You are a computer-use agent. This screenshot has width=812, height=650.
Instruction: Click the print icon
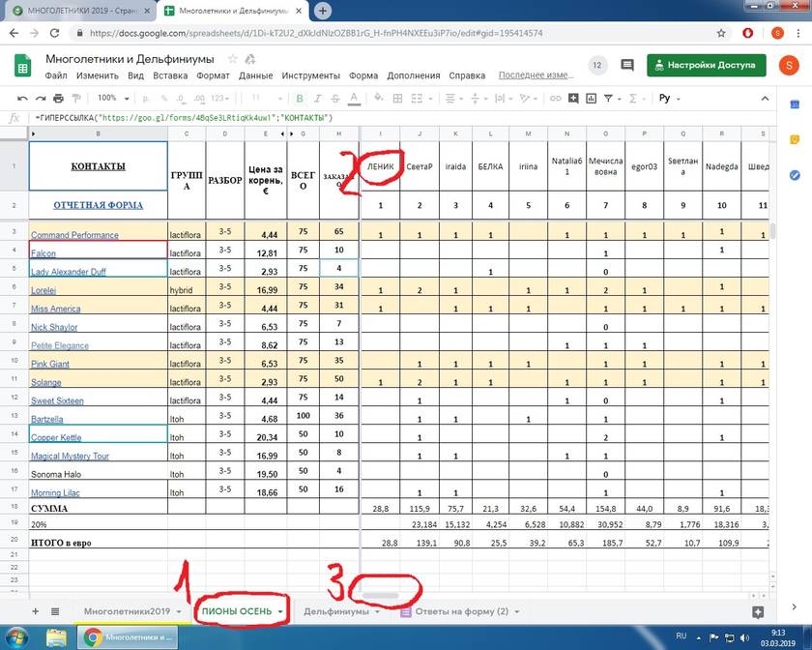point(58,98)
